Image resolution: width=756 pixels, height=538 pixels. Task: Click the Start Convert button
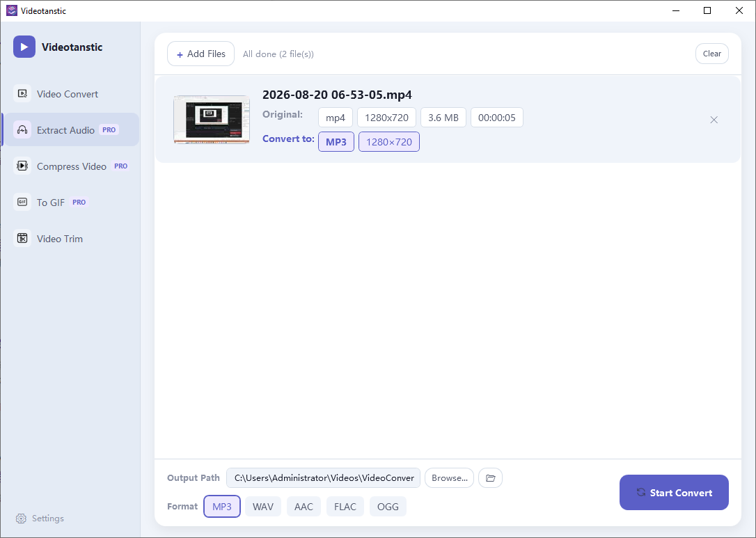674,492
